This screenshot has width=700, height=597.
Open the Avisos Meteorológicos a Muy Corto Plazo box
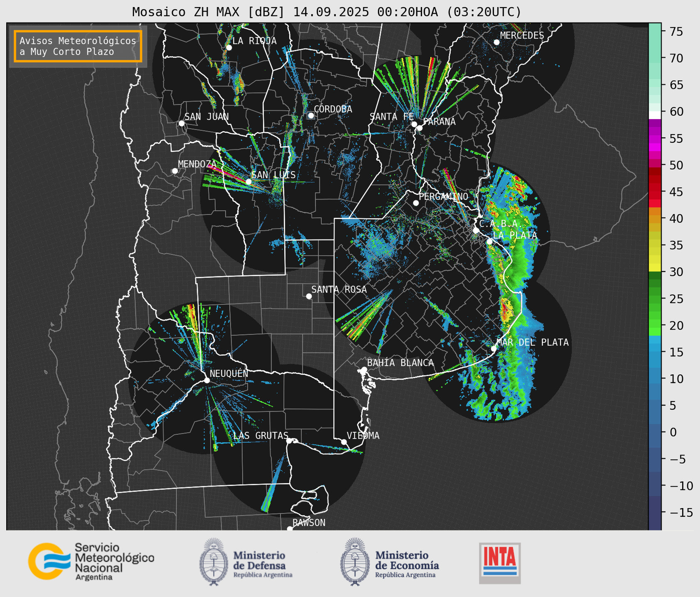click(78, 46)
